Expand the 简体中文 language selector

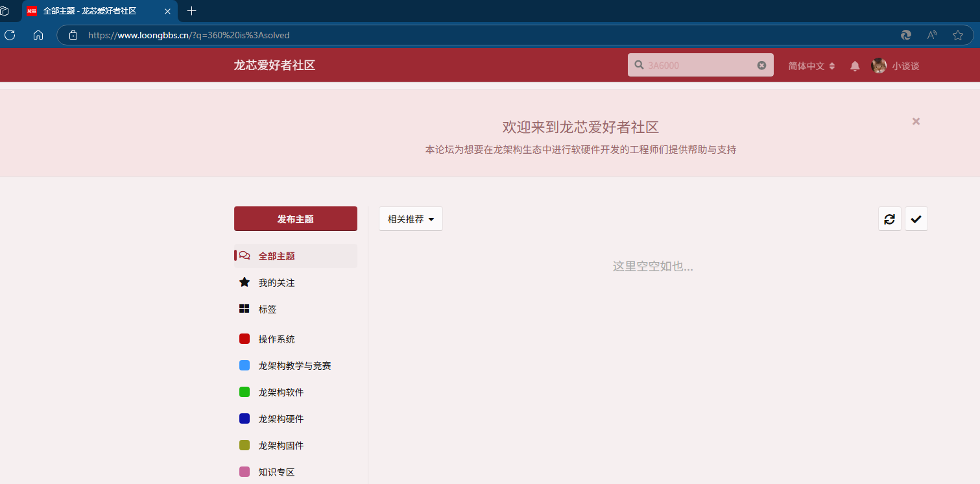[x=811, y=66]
